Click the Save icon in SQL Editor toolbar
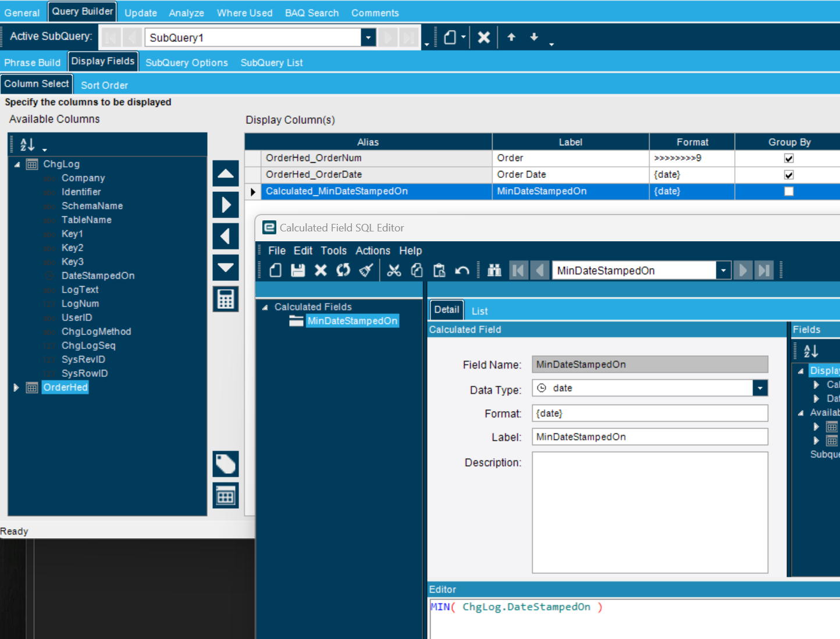840x639 pixels. [298, 270]
